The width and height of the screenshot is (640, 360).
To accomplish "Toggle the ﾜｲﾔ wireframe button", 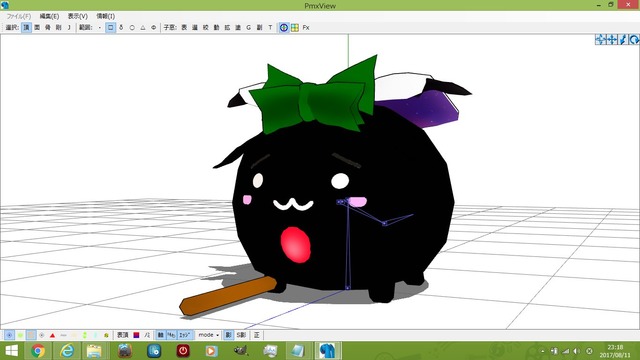I will tap(171, 335).
